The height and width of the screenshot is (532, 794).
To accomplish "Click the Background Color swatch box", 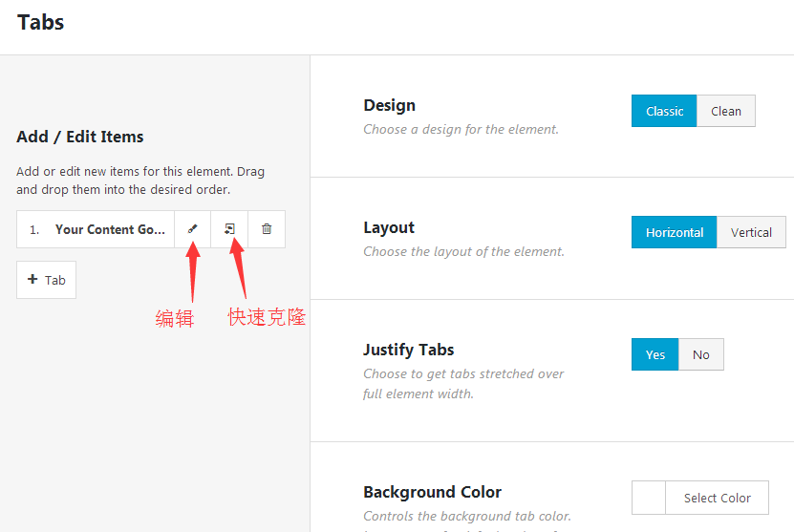I will [x=649, y=498].
